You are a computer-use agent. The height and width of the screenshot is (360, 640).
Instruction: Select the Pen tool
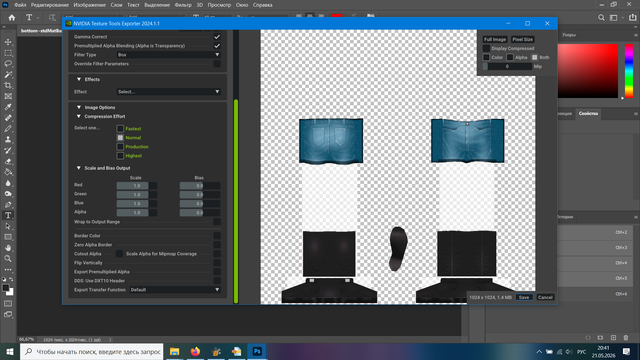[x=8, y=204]
